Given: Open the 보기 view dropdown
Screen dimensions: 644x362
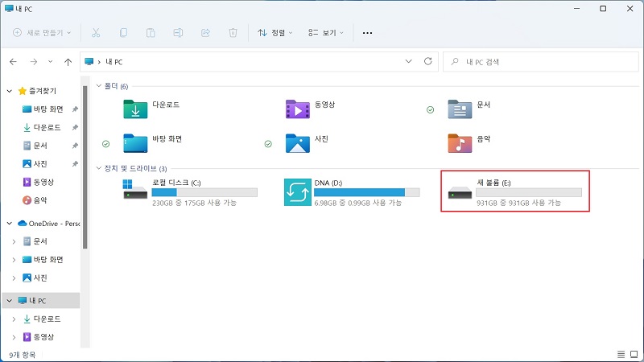Looking at the screenshot, I should click(x=326, y=33).
